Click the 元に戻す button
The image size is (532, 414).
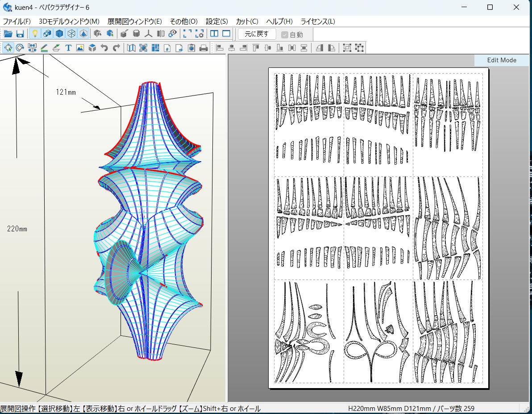coord(257,34)
